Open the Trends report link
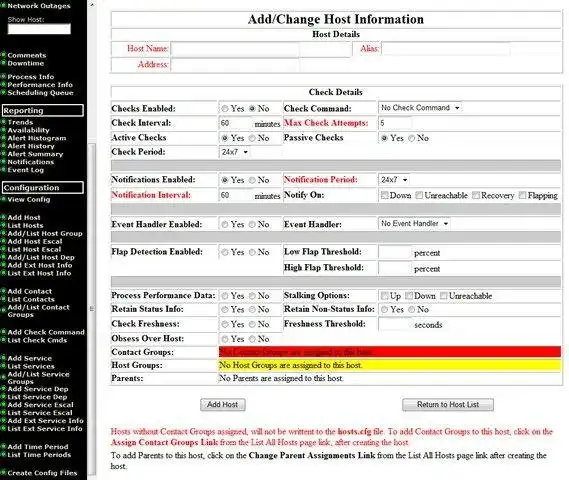The image size is (569, 480). pos(20,123)
